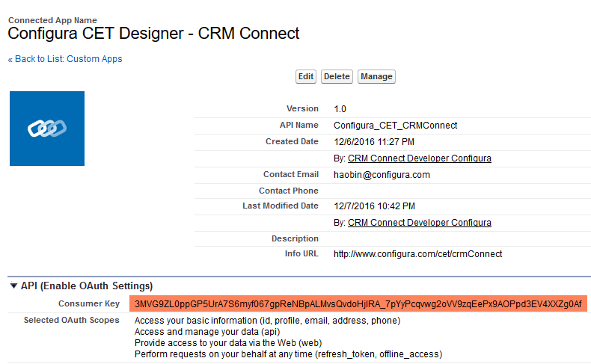This screenshot has height=364, width=591.
Task: Click the Consumer Key label
Action: tap(89, 303)
